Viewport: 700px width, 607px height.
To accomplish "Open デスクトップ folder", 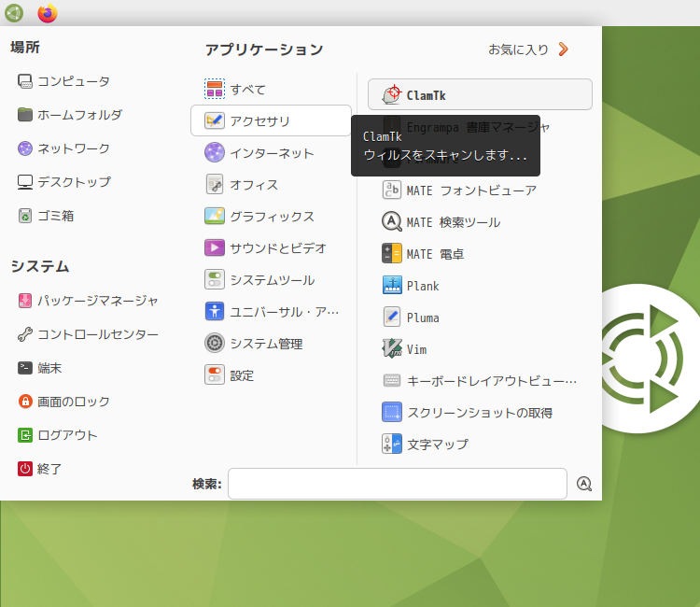I will coord(64,182).
